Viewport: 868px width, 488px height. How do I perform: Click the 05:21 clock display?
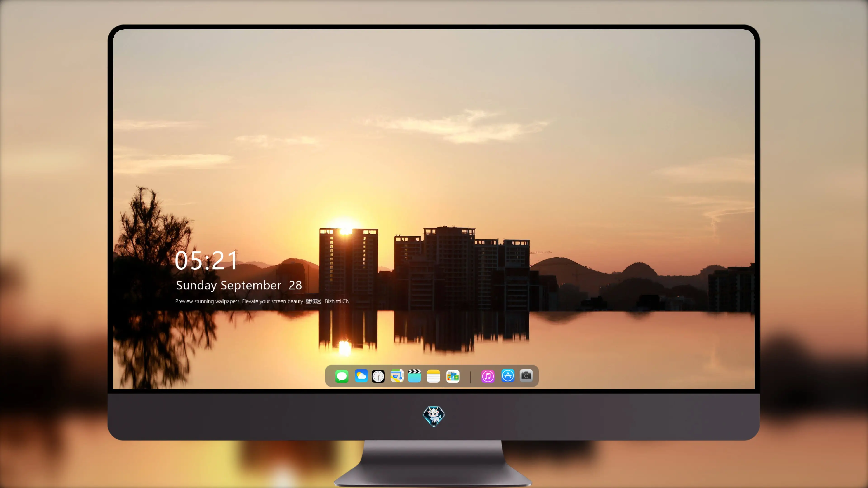click(x=206, y=260)
